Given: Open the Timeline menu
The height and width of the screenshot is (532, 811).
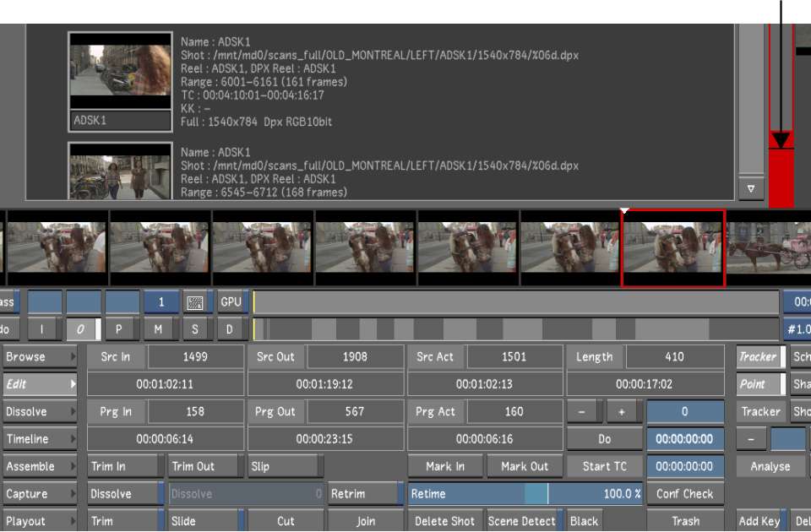Looking at the screenshot, I should coord(40,439).
